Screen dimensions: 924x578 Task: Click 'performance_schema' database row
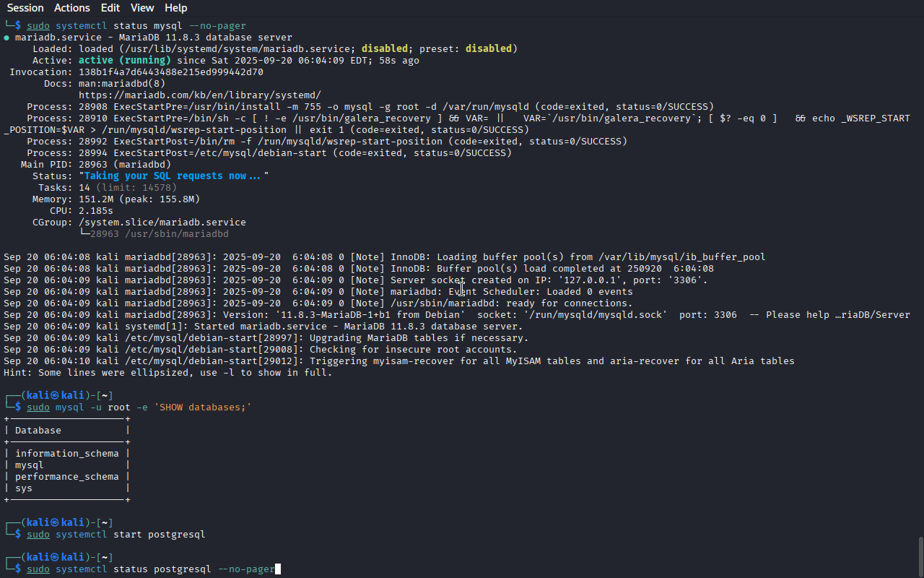click(67, 477)
